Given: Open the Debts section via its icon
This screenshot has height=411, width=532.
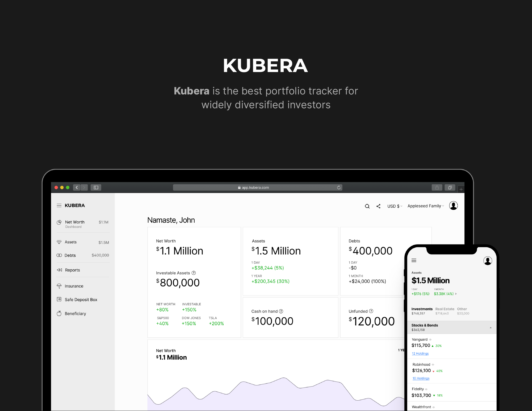Looking at the screenshot, I should [x=59, y=255].
